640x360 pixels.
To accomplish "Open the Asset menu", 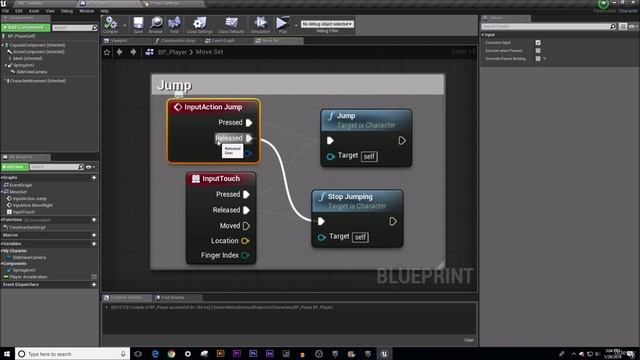I will tap(34, 11).
